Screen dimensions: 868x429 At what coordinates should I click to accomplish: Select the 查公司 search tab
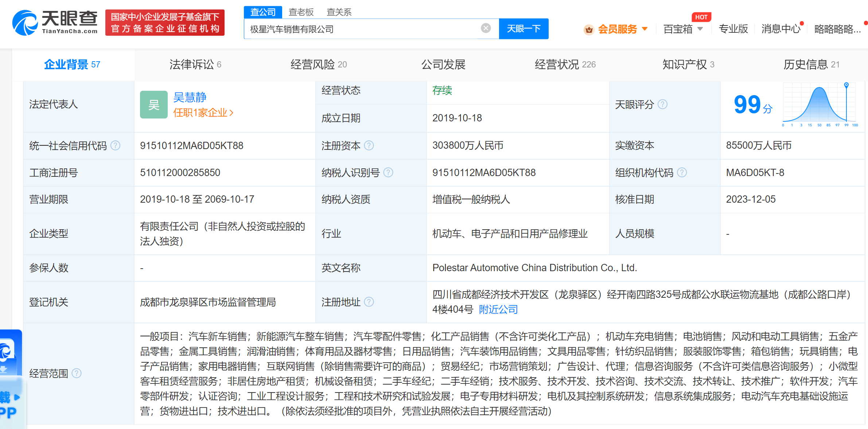[263, 12]
